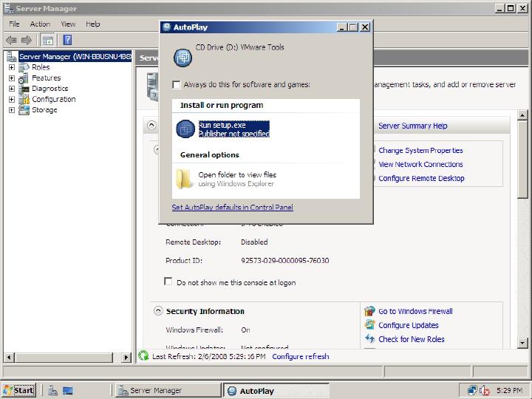Check Do not show me this console at logon
This screenshot has height=399, width=532.
[x=168, y=282]
